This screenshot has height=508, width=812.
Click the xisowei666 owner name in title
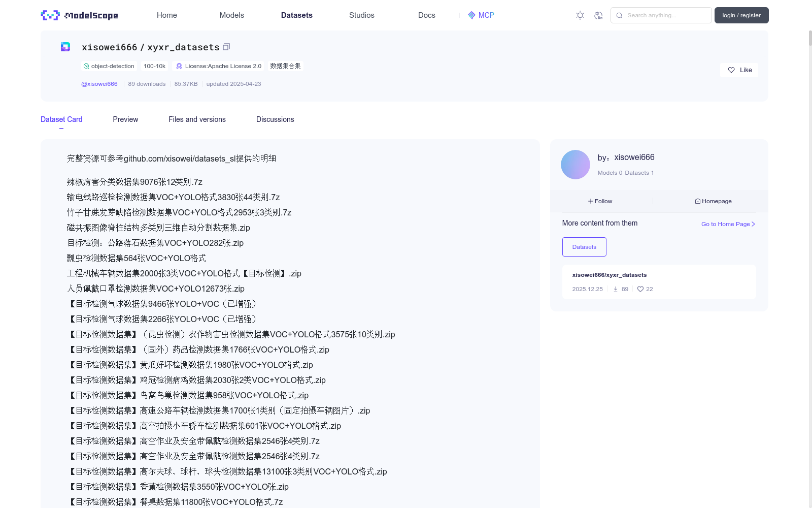110,47
